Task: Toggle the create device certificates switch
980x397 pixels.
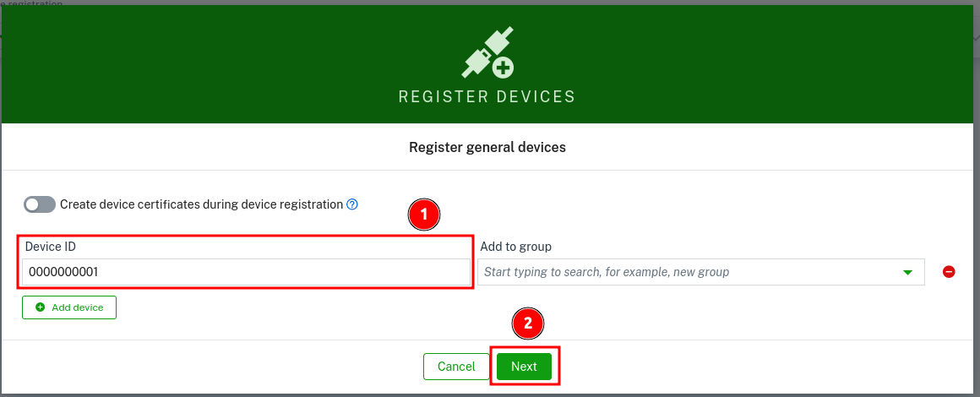Action: click(x=40, y=204)
